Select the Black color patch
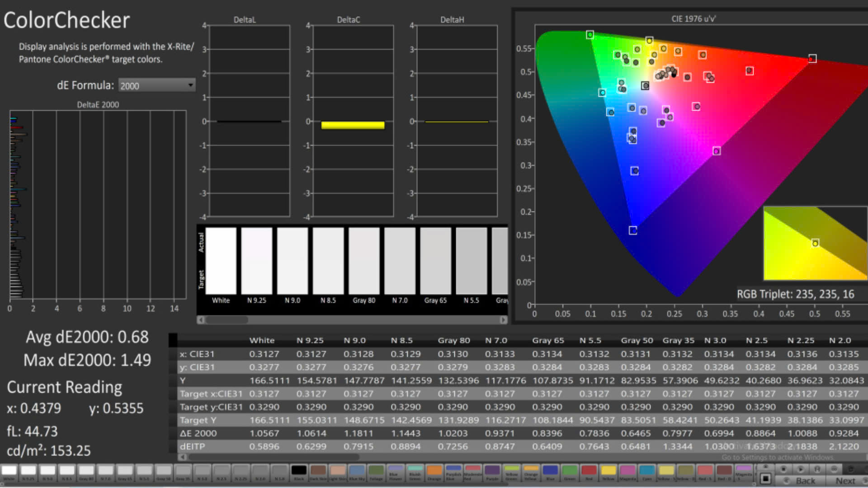This screenshot has height=488, width=868. pos(299,471)
